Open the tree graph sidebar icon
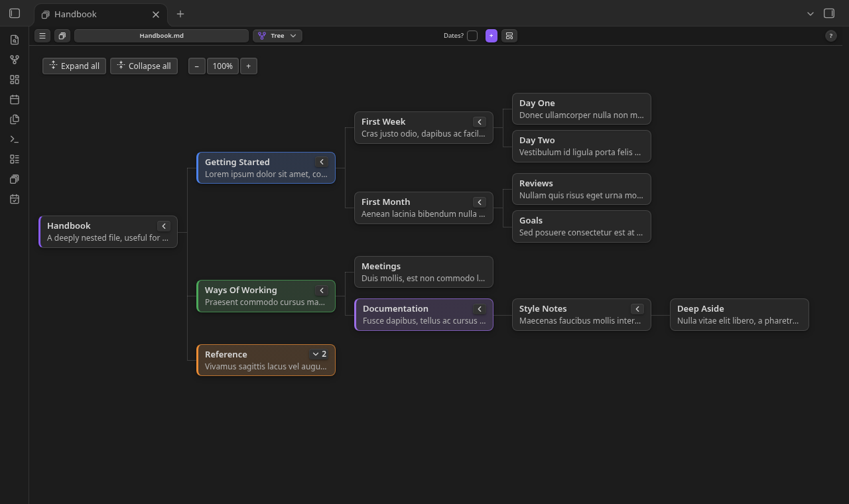The width and height of the screenshot is (849, 504). (15, 60)
